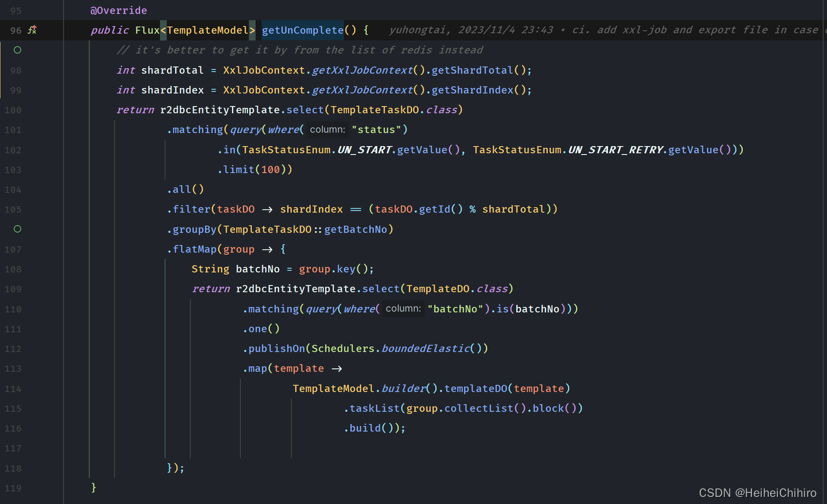The height and width of the screenshot is (504, 827).
Task: Click the collectList() call
Action: click(485, 408)
